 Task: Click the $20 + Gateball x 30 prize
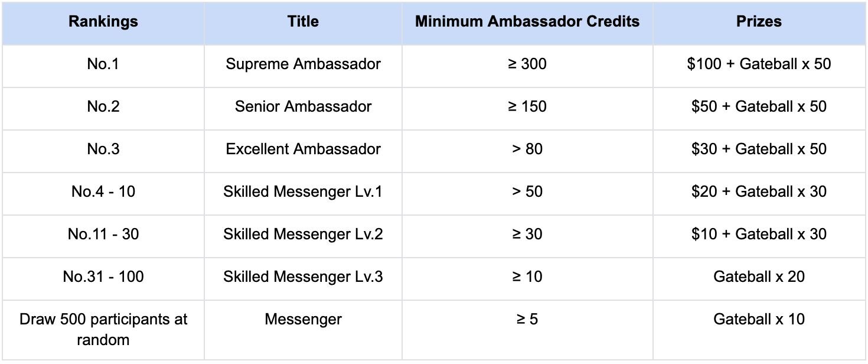(x=759, y=192)
